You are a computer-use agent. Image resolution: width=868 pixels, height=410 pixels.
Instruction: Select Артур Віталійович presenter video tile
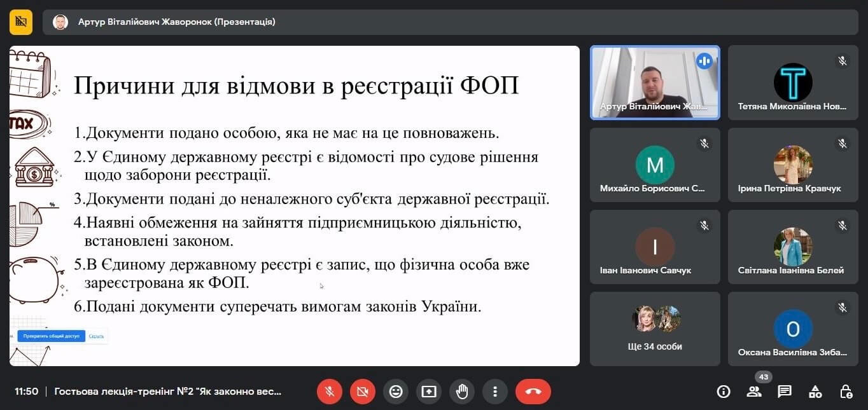pyautogui.click(x=655, y=83)
